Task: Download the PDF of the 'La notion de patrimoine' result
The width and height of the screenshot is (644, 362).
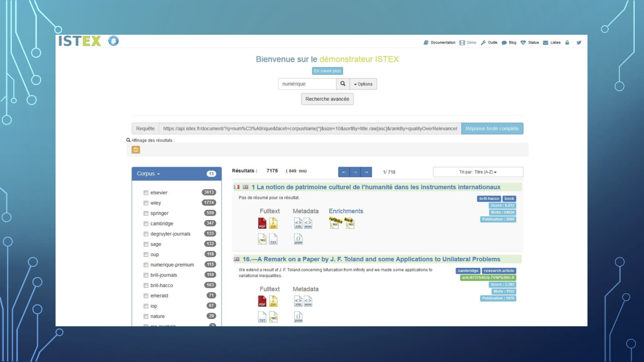Action: (x=262, y=223)
